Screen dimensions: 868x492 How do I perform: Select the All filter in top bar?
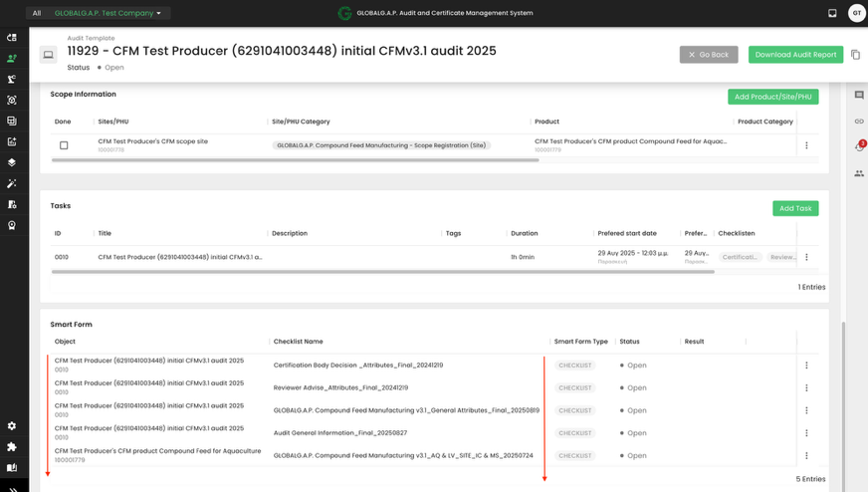pyautogui.click(x=37, y=13)
